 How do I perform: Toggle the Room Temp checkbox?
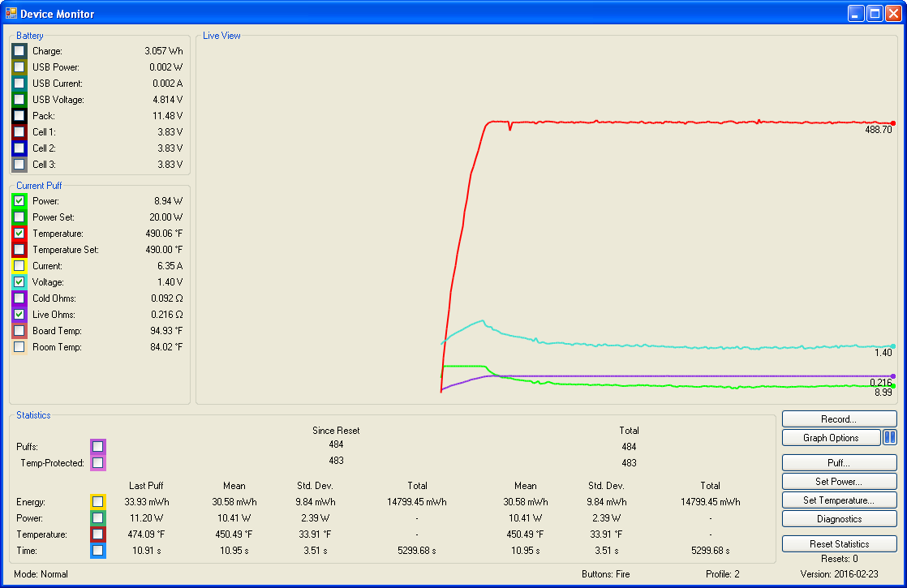(x=19, y=347)
